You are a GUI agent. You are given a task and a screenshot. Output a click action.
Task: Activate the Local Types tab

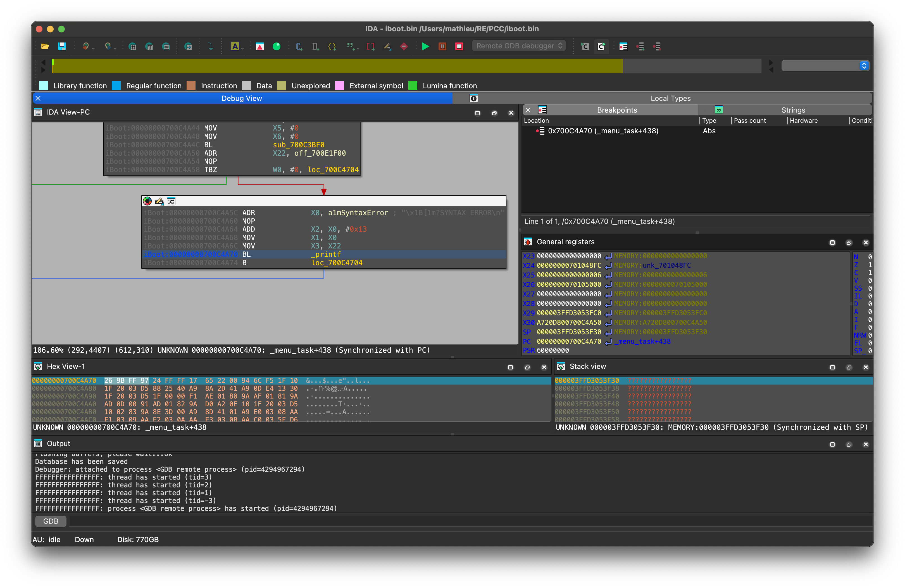[671, 98]
